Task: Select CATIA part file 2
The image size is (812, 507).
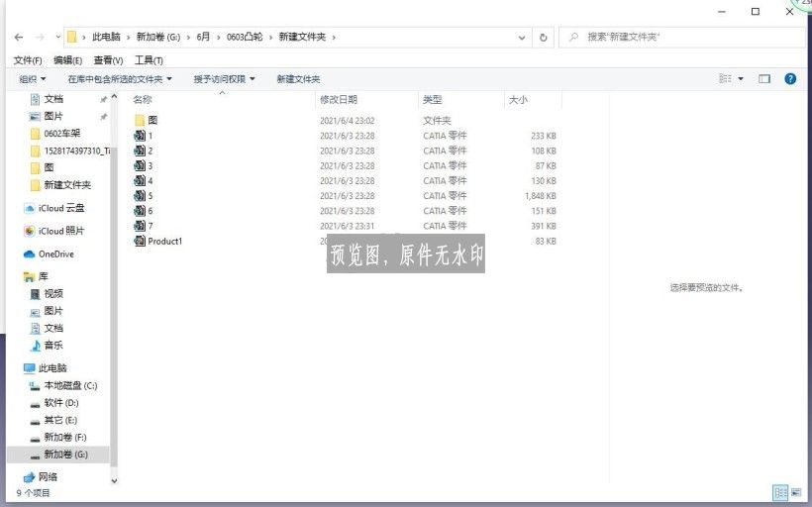Action: (143, 152)
